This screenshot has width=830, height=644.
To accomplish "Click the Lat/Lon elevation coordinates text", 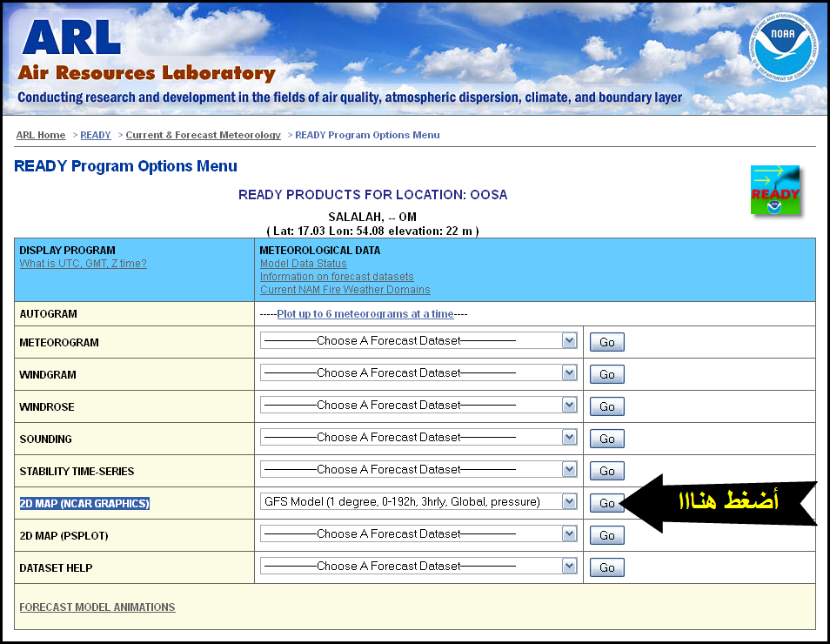I will [372, 231].
